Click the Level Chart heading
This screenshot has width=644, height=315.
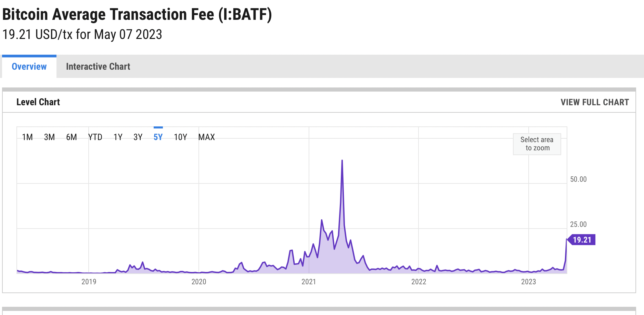coord(38,102)
